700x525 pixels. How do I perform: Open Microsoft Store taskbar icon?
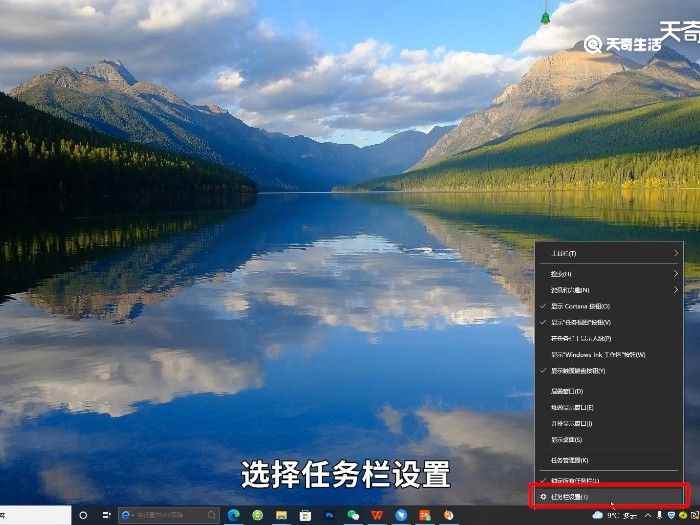(305, 516)
